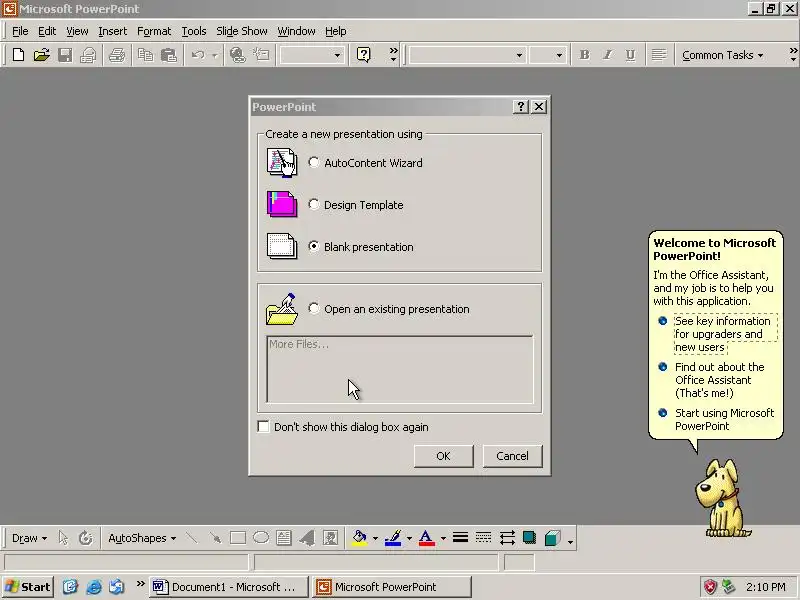This screenshot has height=600, width=800.
Task: Click the Office Assistant dog character
Action: click(722, 498)
